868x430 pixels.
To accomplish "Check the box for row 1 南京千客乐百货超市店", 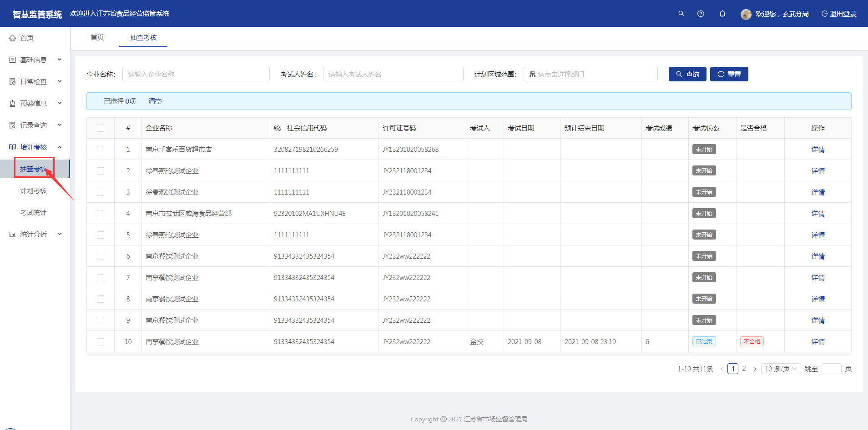I will click(x=101, y=150).
